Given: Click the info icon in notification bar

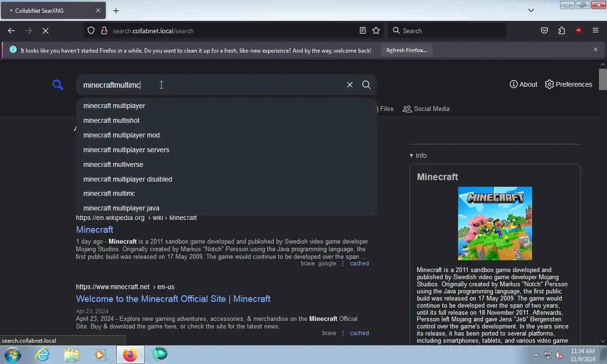Looking at the screenshot, I should tap(13, 49).
